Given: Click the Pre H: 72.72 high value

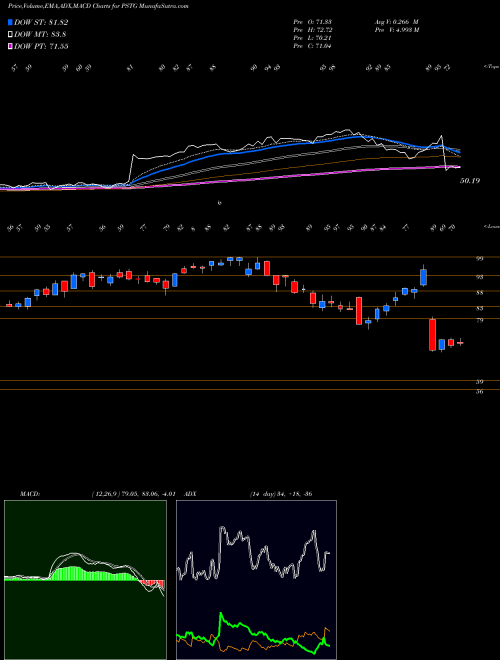Looking at the screenshot, I should tap(312, 30).
